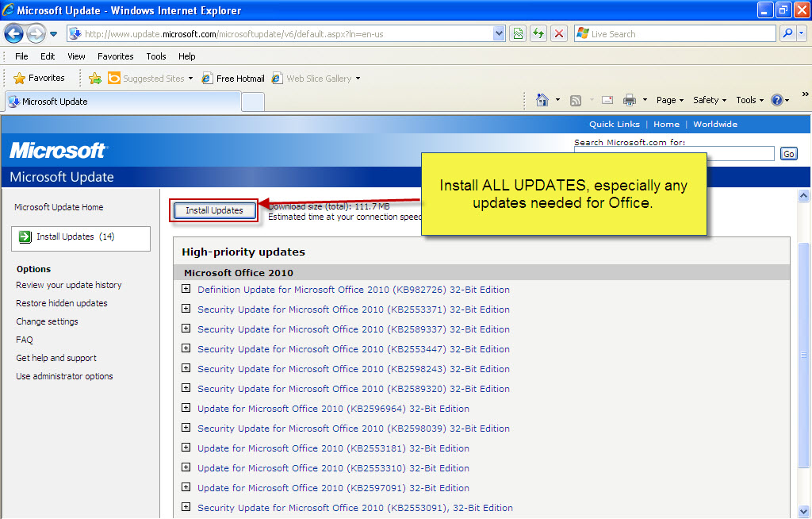
Task: Click the Worldwide link
Action: click(x=715, y=124)
